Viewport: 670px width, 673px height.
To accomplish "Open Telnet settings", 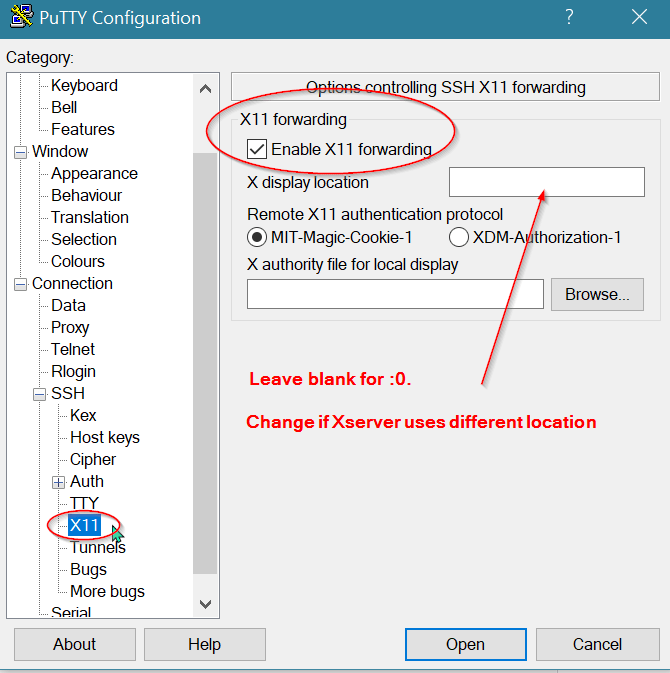I will [73, 349].
